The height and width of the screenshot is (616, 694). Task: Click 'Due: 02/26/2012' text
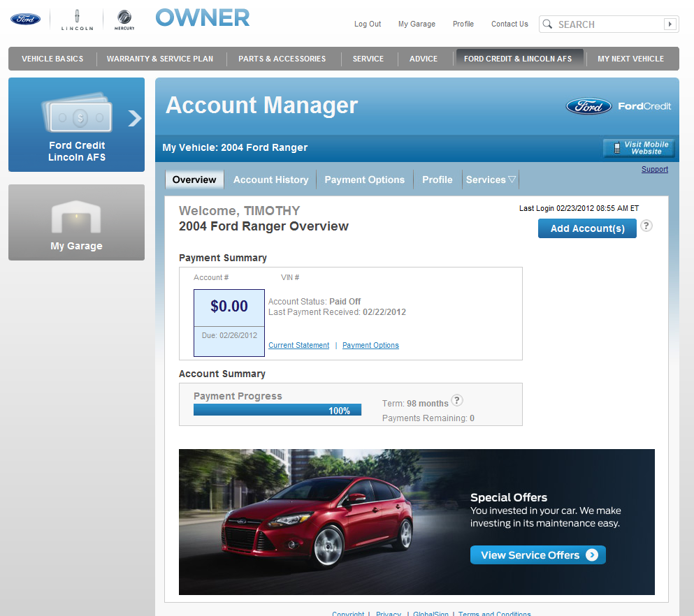point(229,336)
